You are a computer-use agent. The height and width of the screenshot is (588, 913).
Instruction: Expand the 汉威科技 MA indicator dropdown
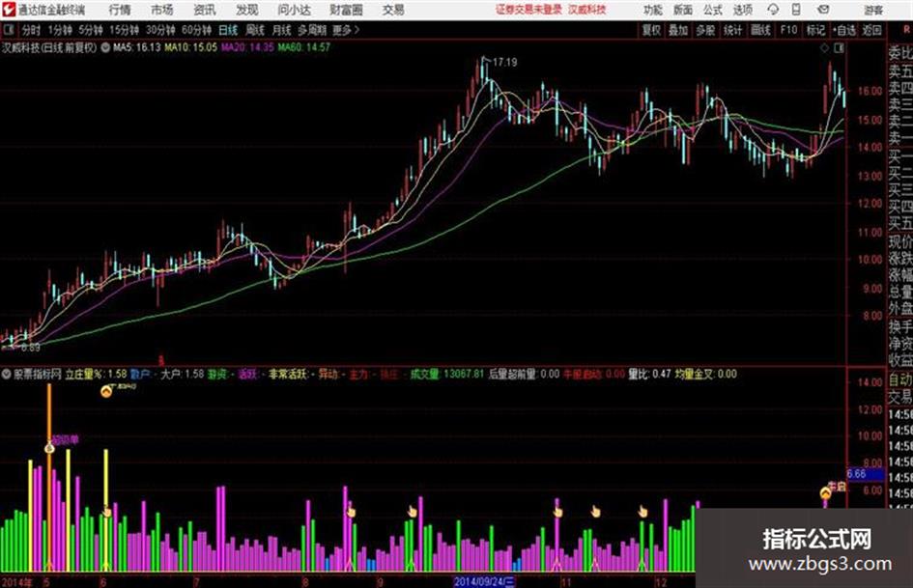point(105,47)
